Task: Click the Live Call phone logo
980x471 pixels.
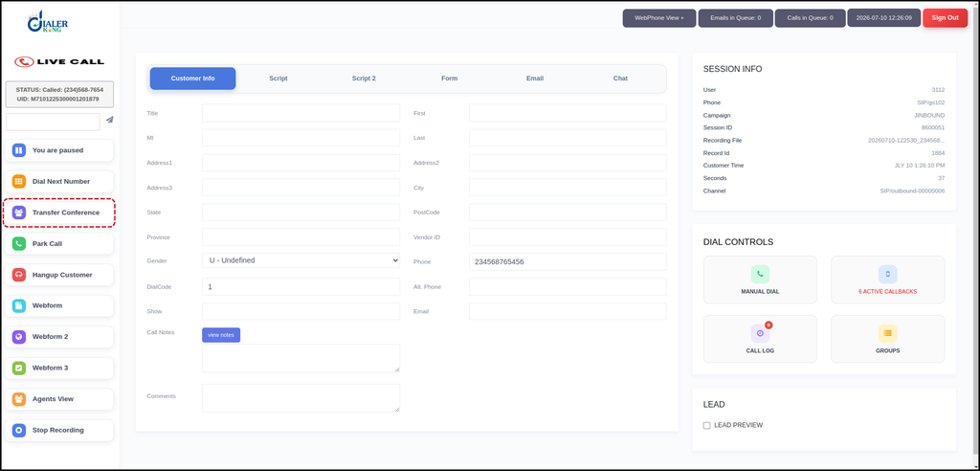Action: [59, 61]
